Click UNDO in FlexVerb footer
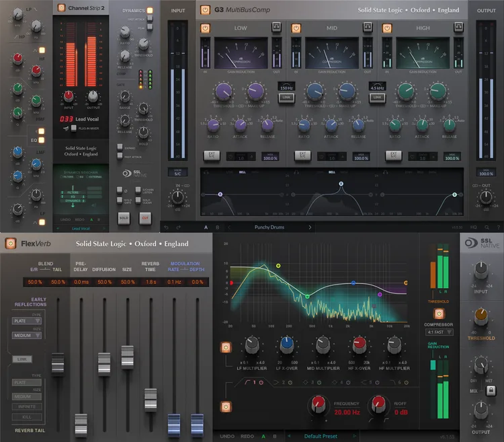Screen dimensions: 504x442 (x=227, y=436)
